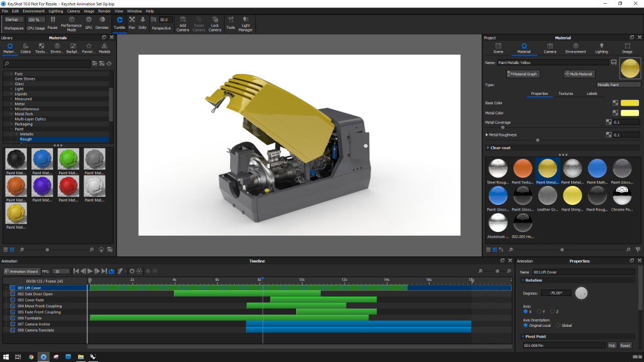
Task: Toggle Performance Mode
Action: point(72,25)
